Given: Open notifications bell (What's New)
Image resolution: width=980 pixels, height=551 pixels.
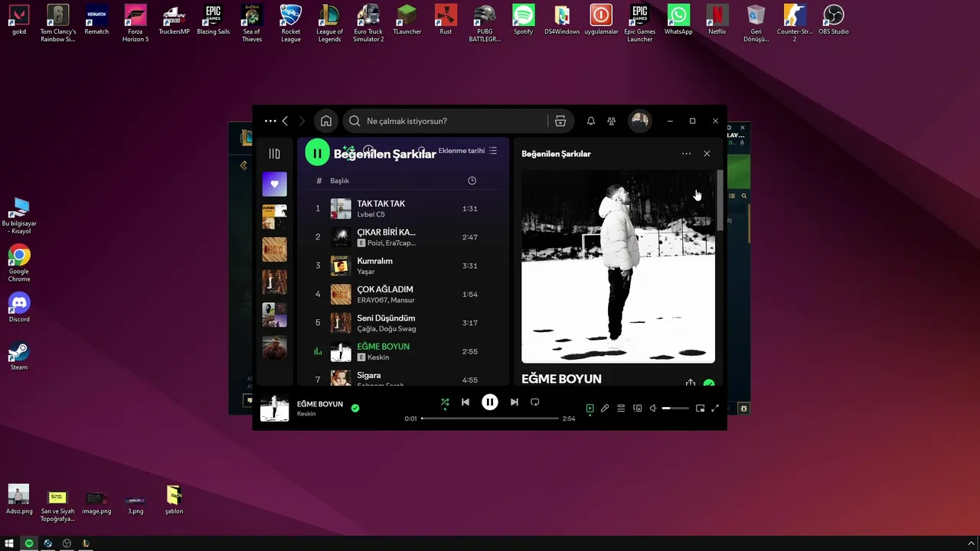Looking at the screenshot, I should click(x=591, y=121).
